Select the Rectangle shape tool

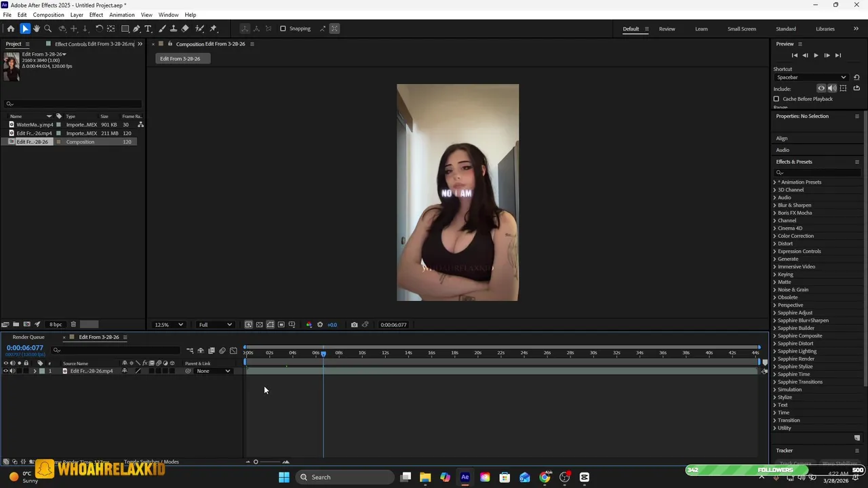(125, 28)
